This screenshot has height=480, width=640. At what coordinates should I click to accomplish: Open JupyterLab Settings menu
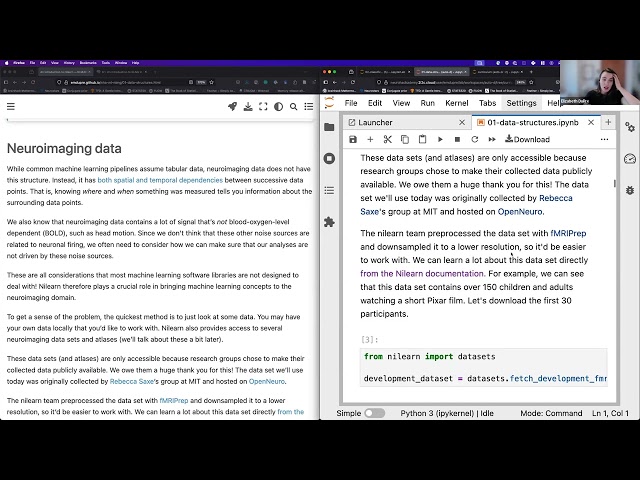coord(521,103)
